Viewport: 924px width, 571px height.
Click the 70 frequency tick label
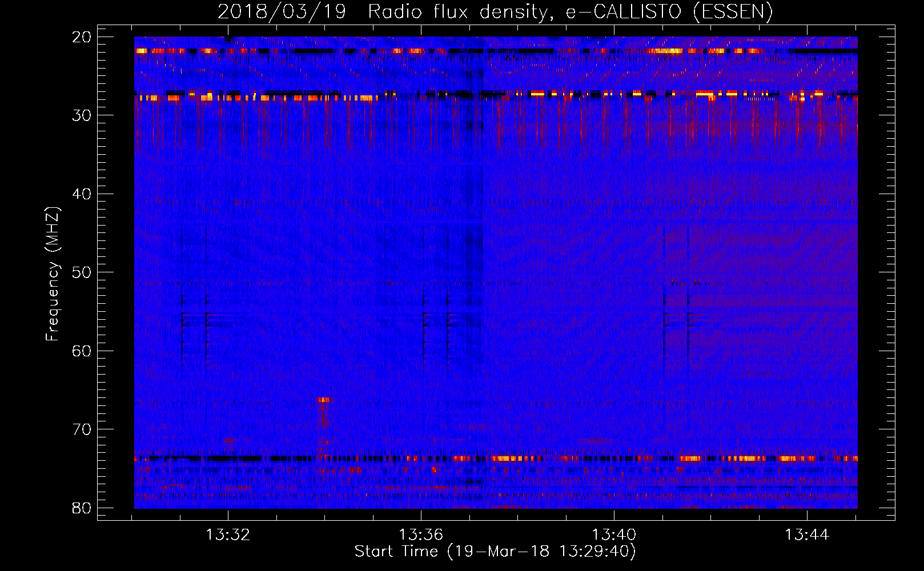pyautogui.click(x=82, y=429)
